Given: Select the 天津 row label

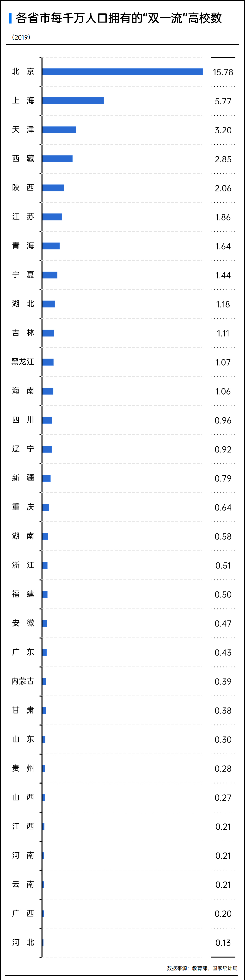Looking at the screenshot, I should pos(23,130).
